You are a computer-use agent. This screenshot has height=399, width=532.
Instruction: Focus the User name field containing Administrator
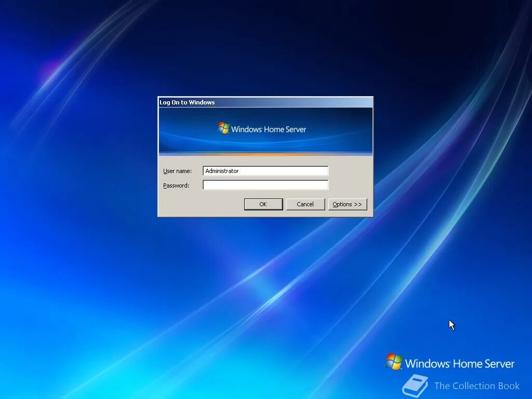click(265, 171)
